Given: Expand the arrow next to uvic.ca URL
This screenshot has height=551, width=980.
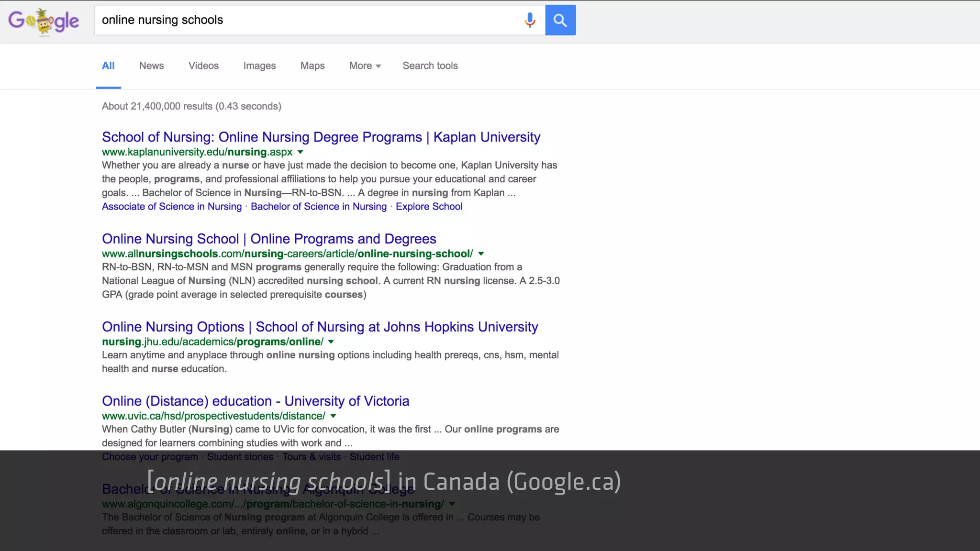Looking at the screenshot, I should (333, 416).
